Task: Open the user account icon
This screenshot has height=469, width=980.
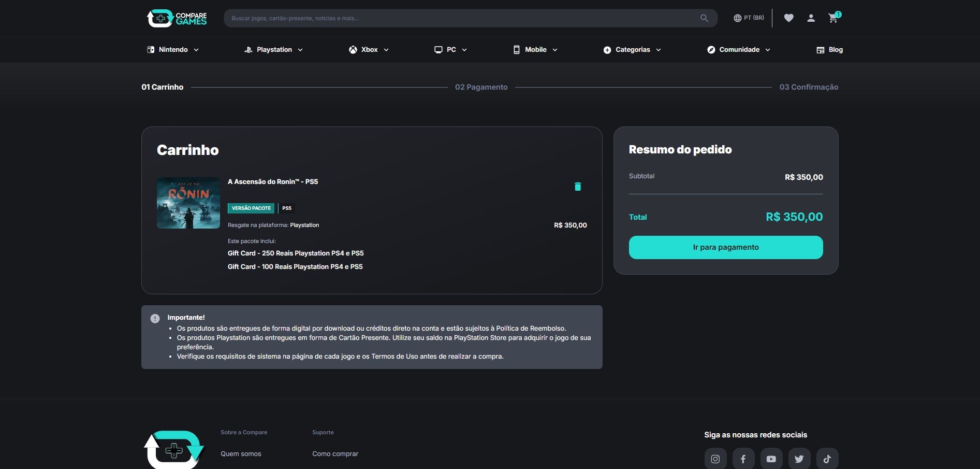Action: (811, 18)
